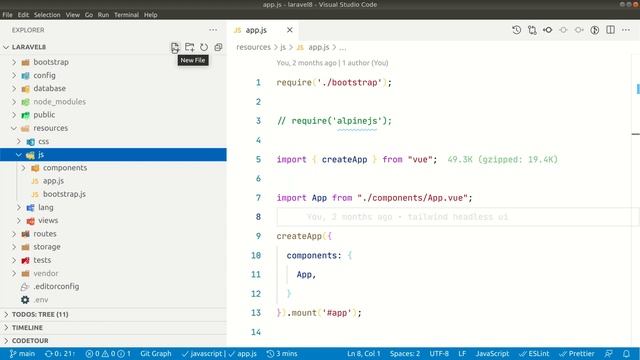Viewport: 640px width, 360px height.
Task: Expand the views folder
Action: pos(113,220)
